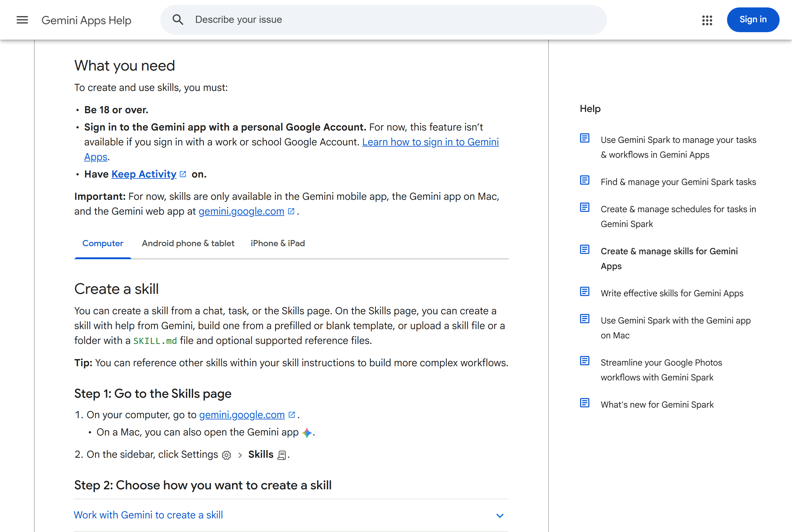Click article icon beside Streamline your Google Photos
Screen dimensions: 792x532
(x=584, y=361)
